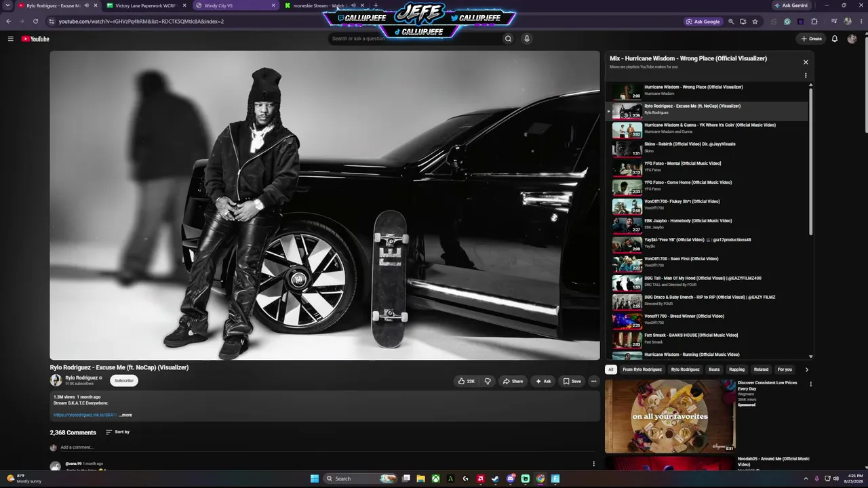Viewport: 868px width, 488px height.
Task: Go back to the previous page
Action: click(x=8, y=21)
